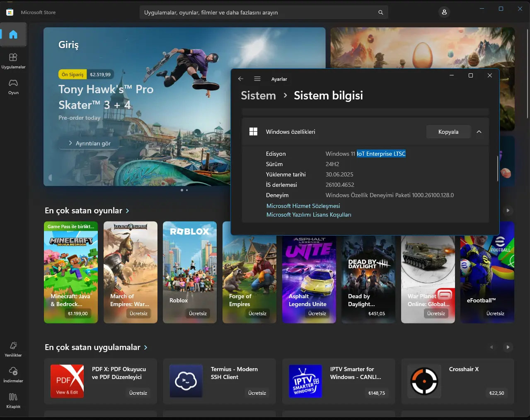The height and width of the screenshot is (420, 530).
Task: Click the 24H2 Sürüm value
Action: click(332, 164)
